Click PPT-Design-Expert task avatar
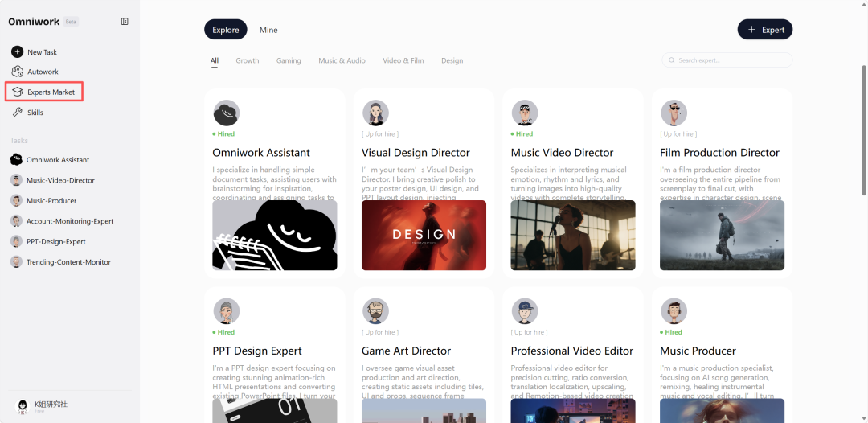868x423 pixels. [17, 241]
